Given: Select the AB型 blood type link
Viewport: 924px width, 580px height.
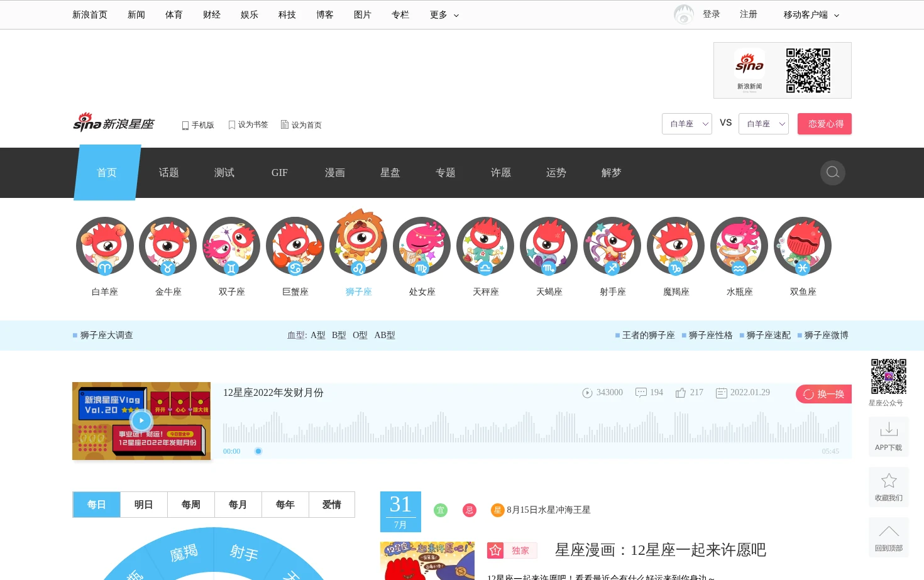Looking at the screenshot, I should click(385, 336).
